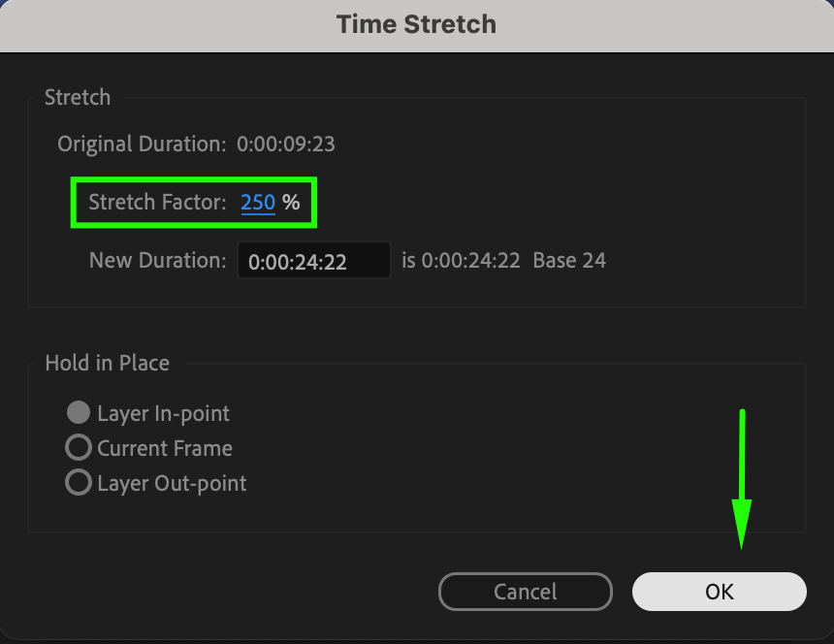834x644 pixels.
Task: Click the Stretch section heading
Action: (78, 98)
